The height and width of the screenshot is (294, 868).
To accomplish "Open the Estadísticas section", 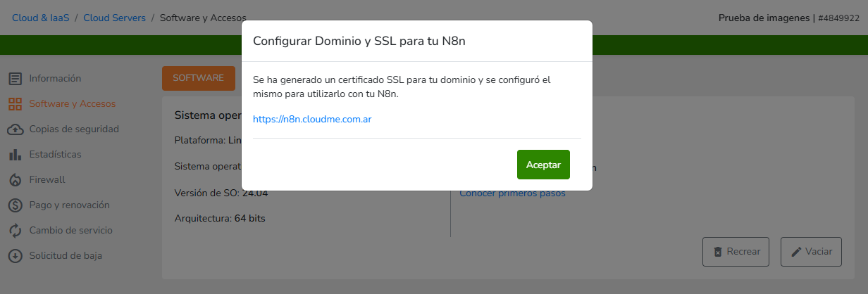I will (55, 154).
